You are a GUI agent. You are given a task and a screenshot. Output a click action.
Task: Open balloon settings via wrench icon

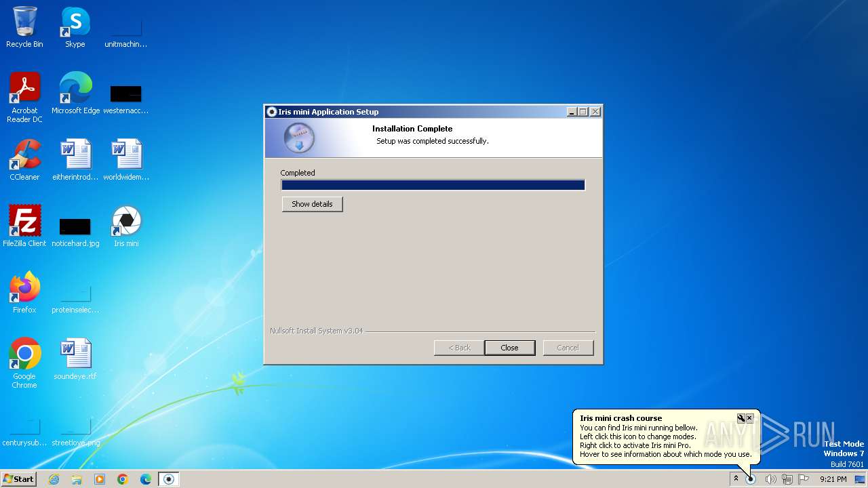click(741, 418)
